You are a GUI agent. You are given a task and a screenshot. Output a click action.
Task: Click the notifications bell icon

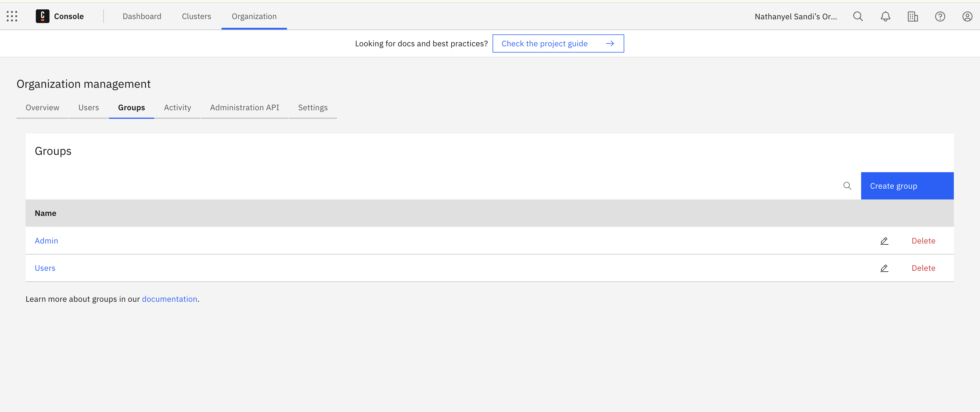click(x=885, y=16)
